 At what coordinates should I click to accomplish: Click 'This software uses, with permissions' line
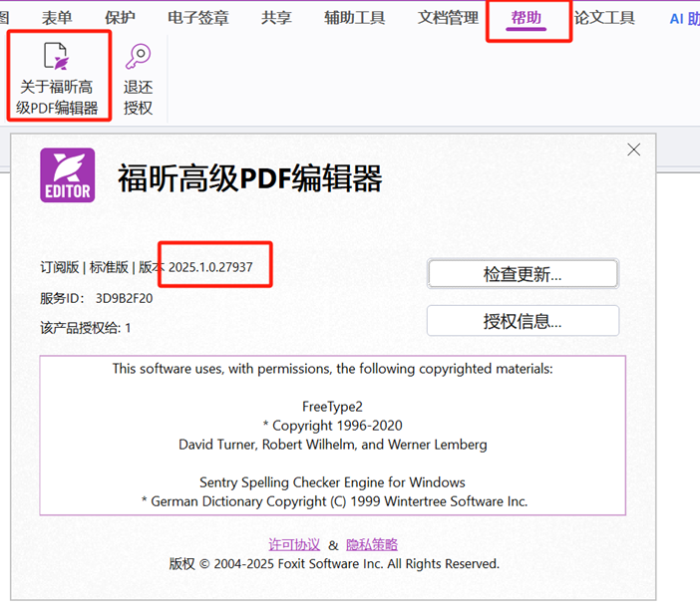(333, 369)
